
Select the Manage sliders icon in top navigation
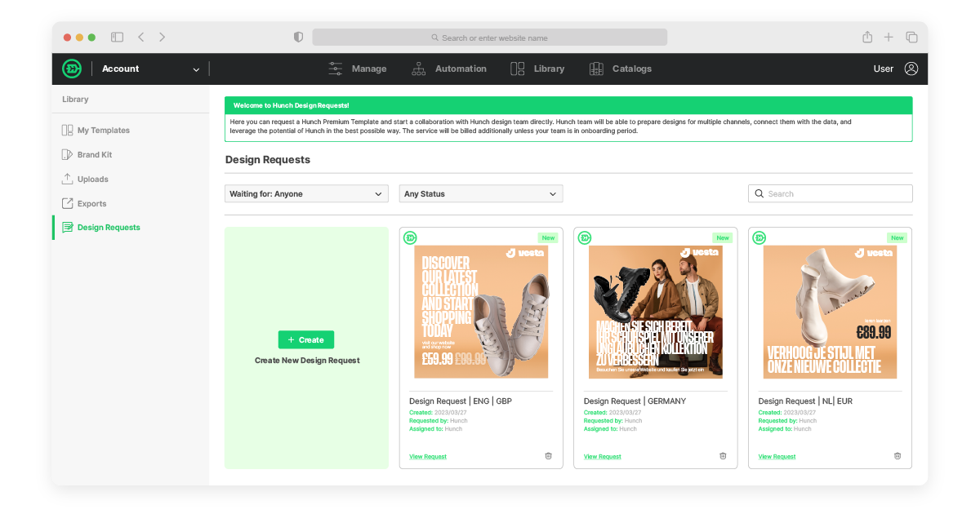[x=334, y=69]
